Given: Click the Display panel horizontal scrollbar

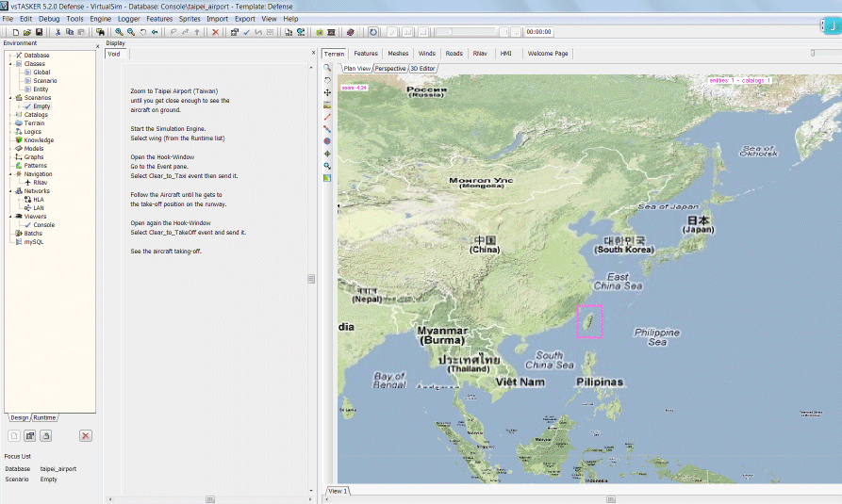Looking at the screenshot, I should [207, 498].
